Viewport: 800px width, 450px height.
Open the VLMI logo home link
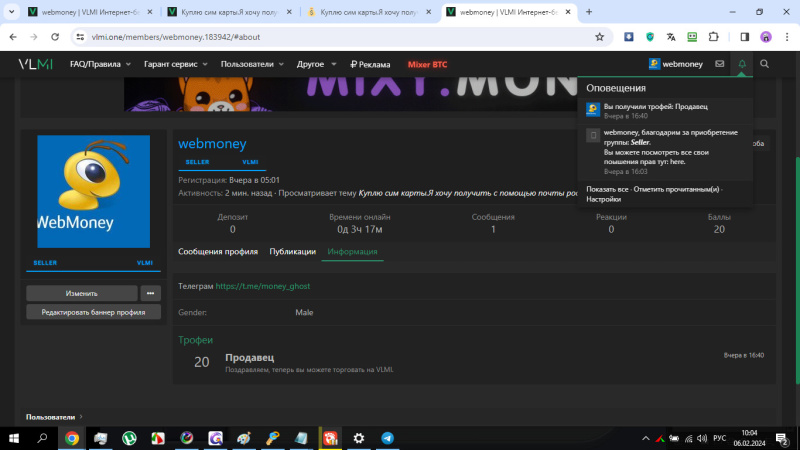click(35, 64)
